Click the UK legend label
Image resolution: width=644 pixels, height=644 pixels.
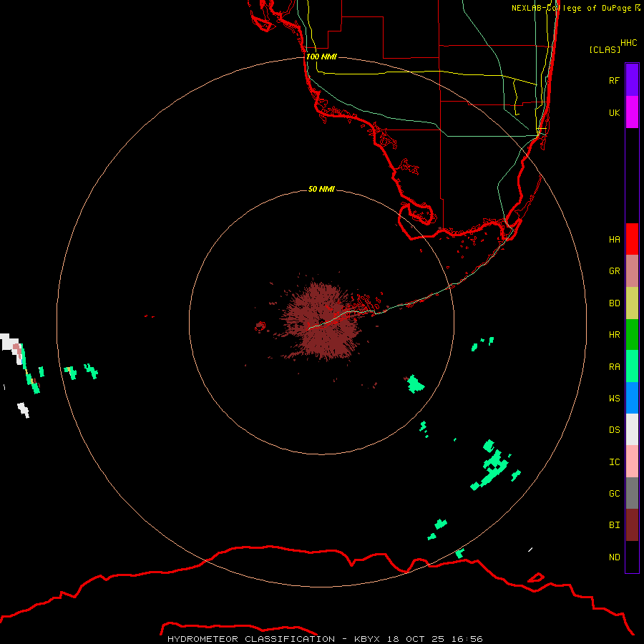tap(614, 112)
